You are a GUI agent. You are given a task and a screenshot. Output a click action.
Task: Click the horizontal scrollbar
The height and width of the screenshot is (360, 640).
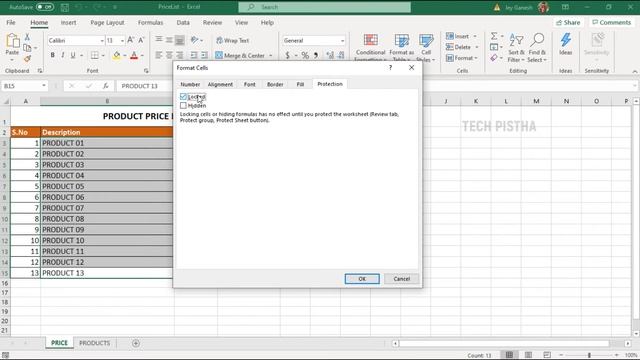(504, 344)
